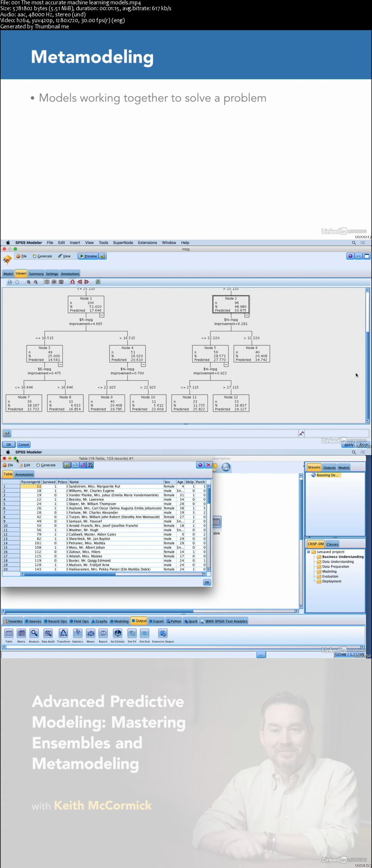Collapse the branch under Node 1
Image resolution: width=372 pixels, height=868 pixels.
tap(102, 315)
